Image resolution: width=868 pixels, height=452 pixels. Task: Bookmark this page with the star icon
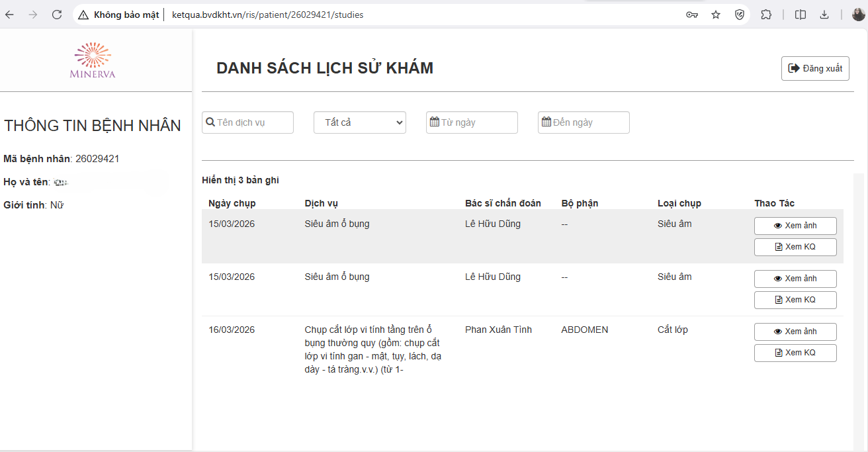coord(716,15)
